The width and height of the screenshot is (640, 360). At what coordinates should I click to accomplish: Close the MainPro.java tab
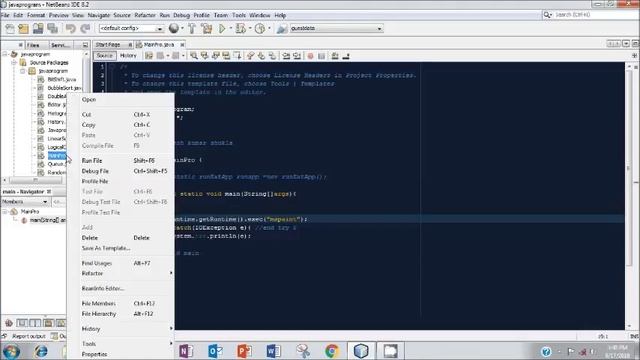(x=182, y=44)
